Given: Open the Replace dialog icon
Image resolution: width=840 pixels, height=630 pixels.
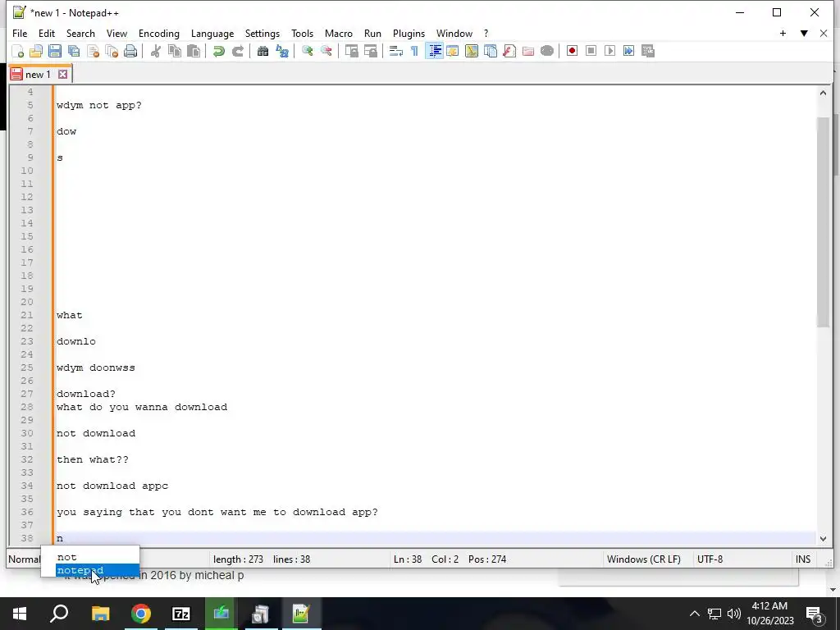Looking at the screenshot, I should tap(282, 51).
